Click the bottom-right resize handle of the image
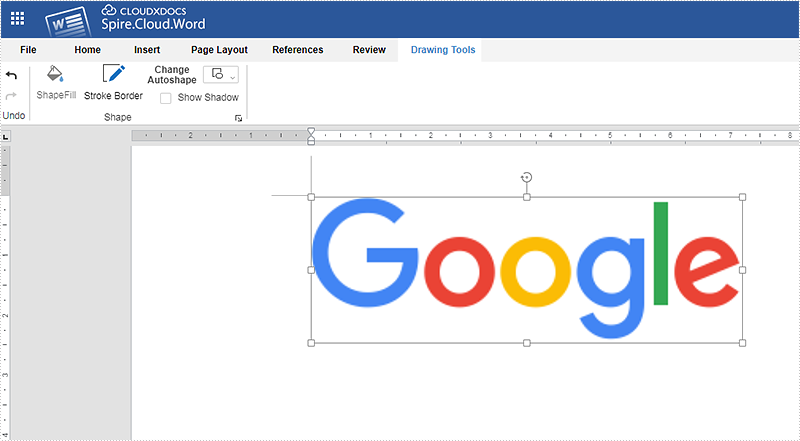 (x=742, y=343)
